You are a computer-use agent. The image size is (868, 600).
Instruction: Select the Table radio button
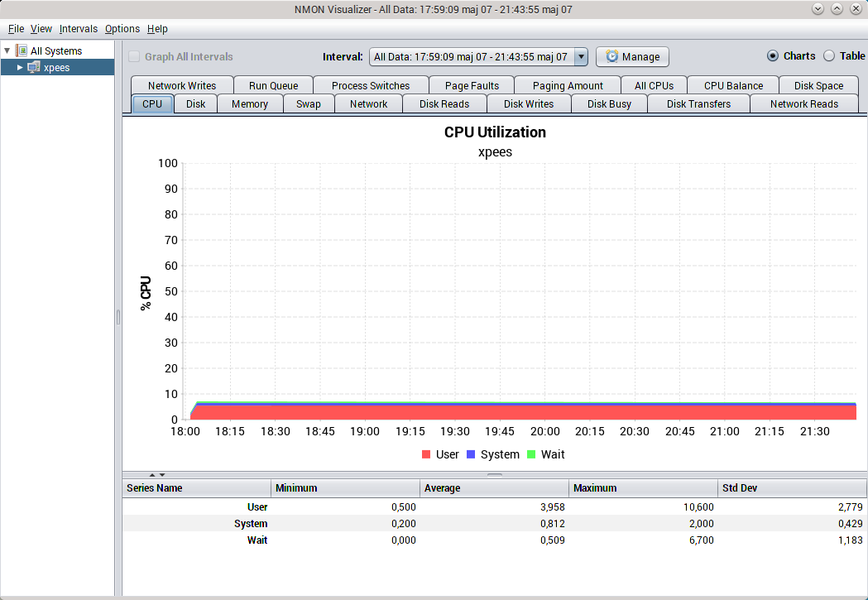pyautogui.click(x=829, y=56)
